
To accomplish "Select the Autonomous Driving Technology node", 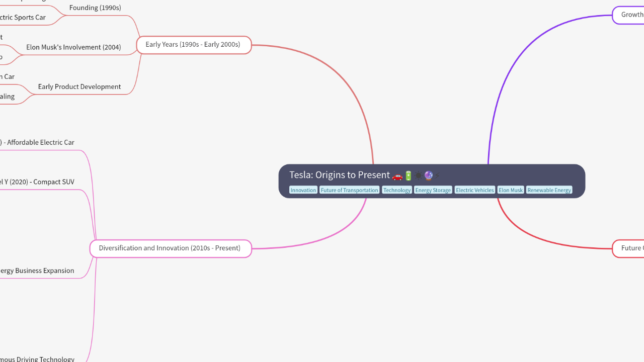I will 37,359.
